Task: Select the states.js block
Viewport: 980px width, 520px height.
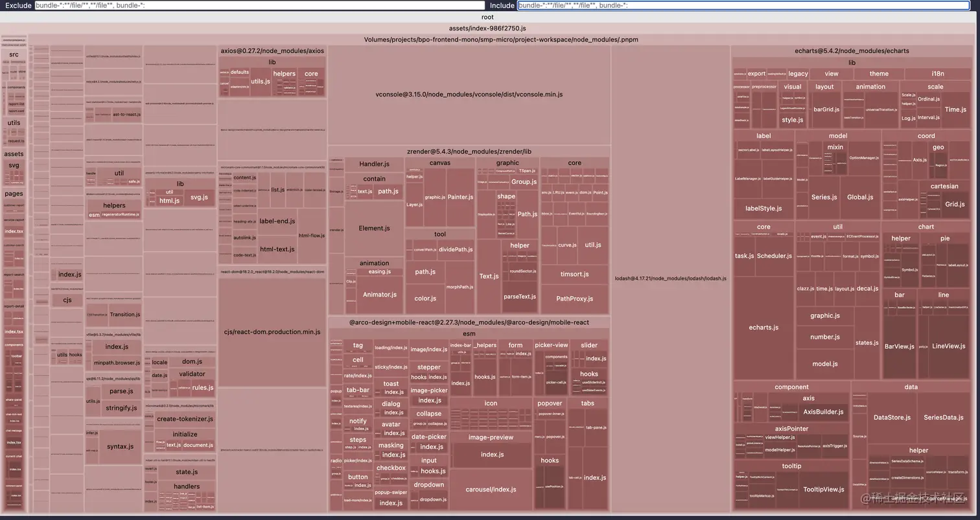Action: [867, 343]
